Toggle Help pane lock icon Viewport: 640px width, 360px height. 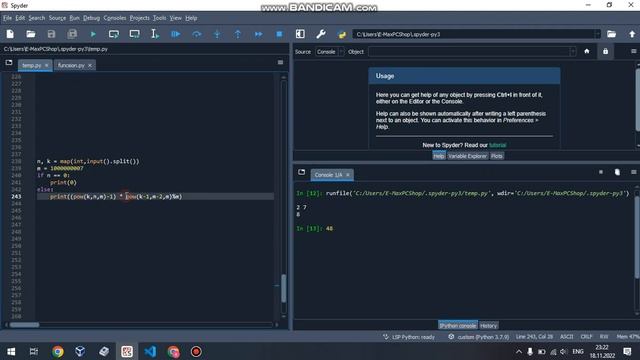[x=605, y=51]
